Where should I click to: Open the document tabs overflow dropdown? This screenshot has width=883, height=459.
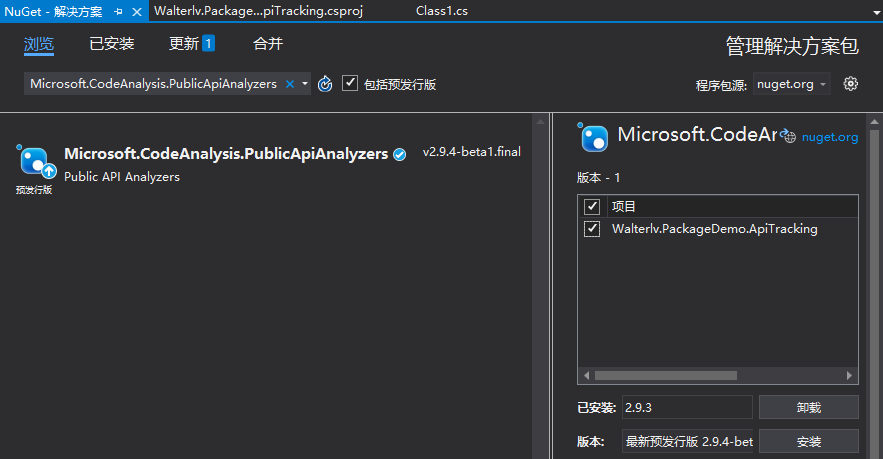click(876, 12)
